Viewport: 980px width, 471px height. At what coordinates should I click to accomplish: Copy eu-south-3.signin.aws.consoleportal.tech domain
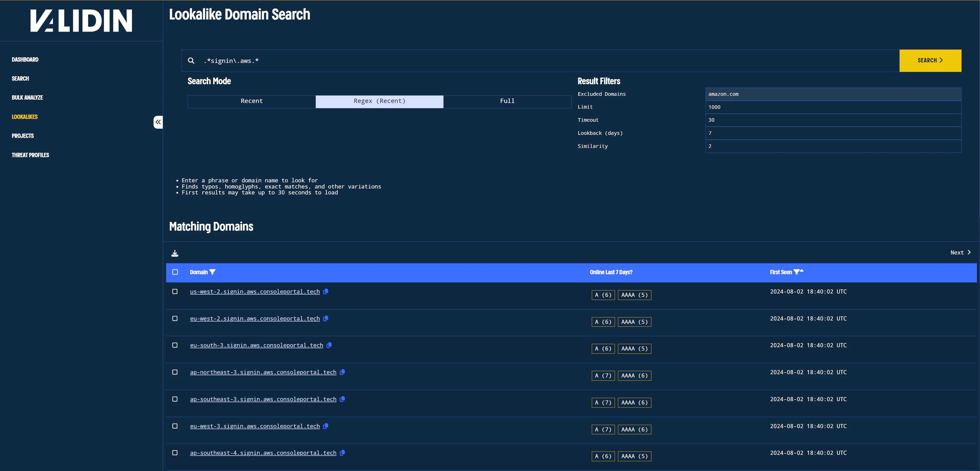pyautogui.click(x=329, y=345)
